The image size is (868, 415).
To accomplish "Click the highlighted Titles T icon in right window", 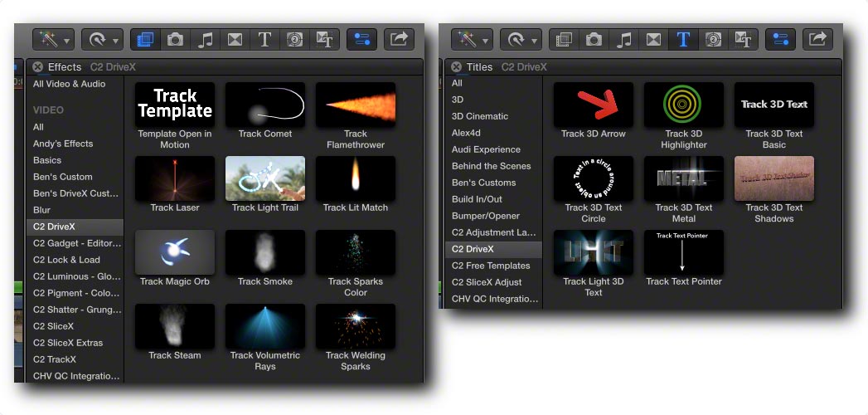I will 684,39.
